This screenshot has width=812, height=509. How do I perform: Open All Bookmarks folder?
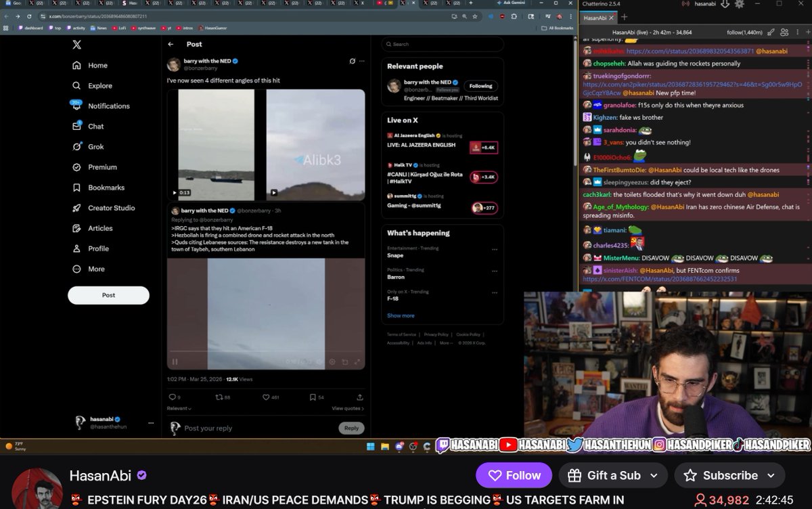tap(558, 28)
